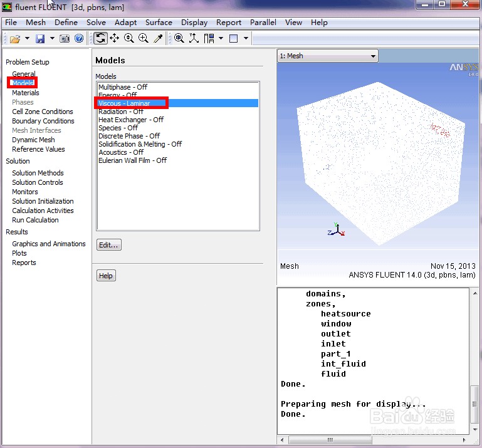This screenshot has width=482, height=448.
Task: Open the dropdown arrow next to folder icon
Action: pyautogui.click(x=28, y=38)
